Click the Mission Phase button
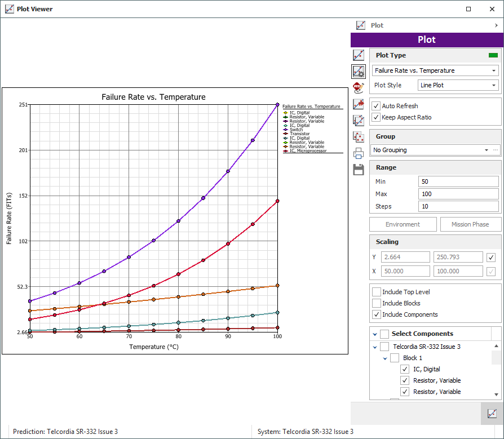Viewport: 504px width, 439px height. [x=470, y=224]
